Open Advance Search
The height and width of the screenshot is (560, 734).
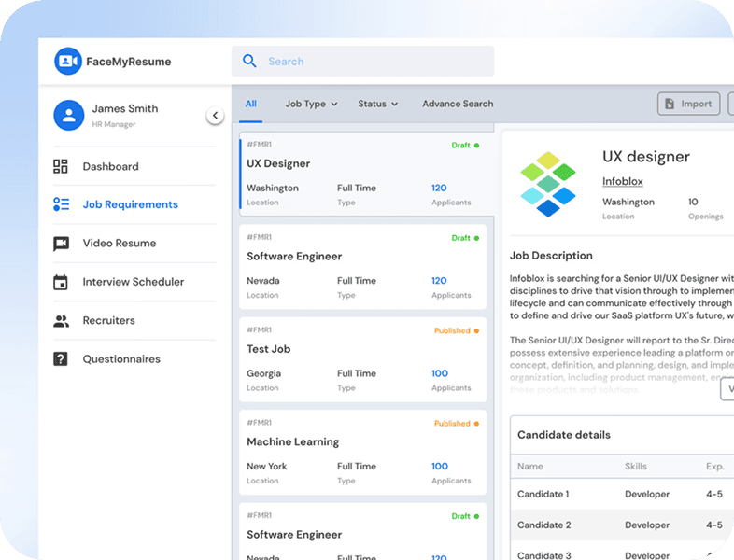point(458,104)
